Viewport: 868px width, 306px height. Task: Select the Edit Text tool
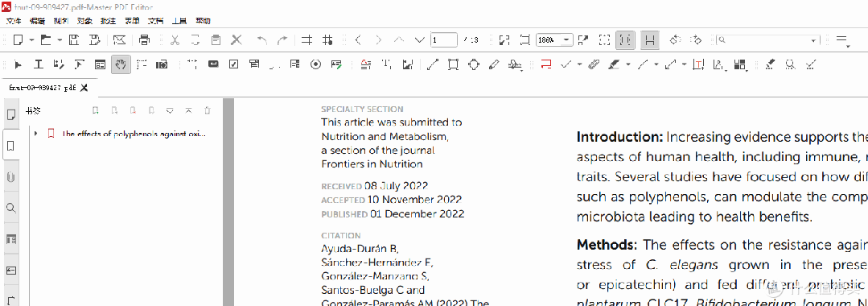coord(38,65)
